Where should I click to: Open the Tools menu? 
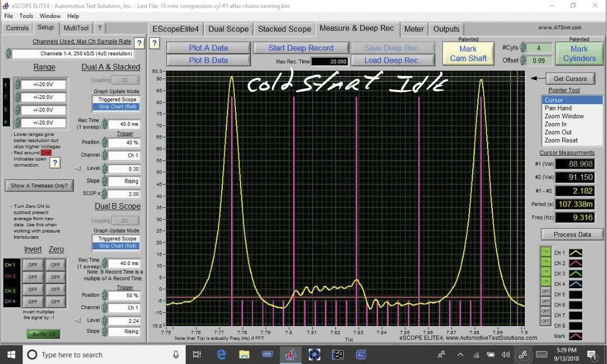(26, 16)
